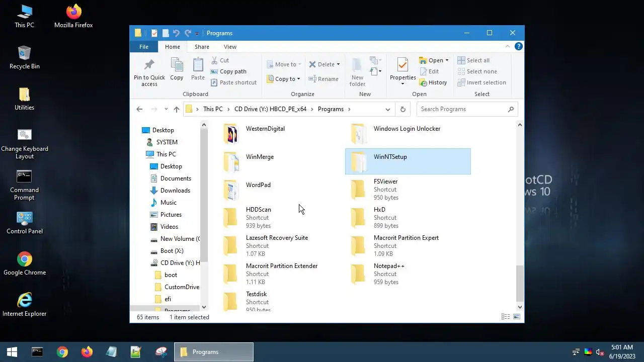Select the Windows Login Unlocker folder

click(408, 133)
